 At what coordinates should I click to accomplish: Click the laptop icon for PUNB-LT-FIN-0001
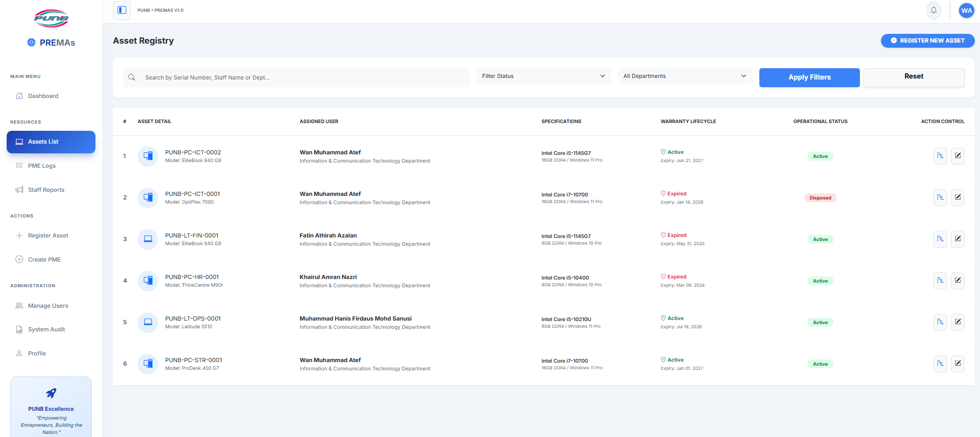pos(148,239)
